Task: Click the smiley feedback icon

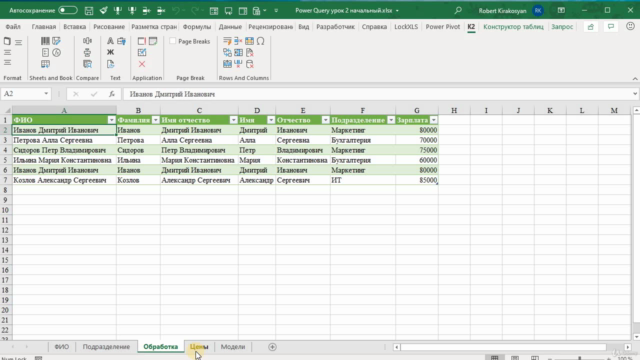Action: pyautogui.click(x=630, y=27)
